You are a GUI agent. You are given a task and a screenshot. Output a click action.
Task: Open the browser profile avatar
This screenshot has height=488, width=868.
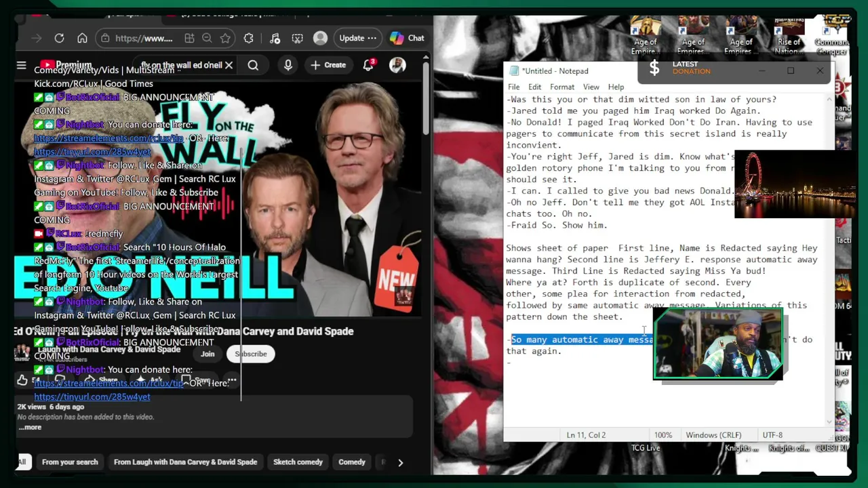[320, 38]
